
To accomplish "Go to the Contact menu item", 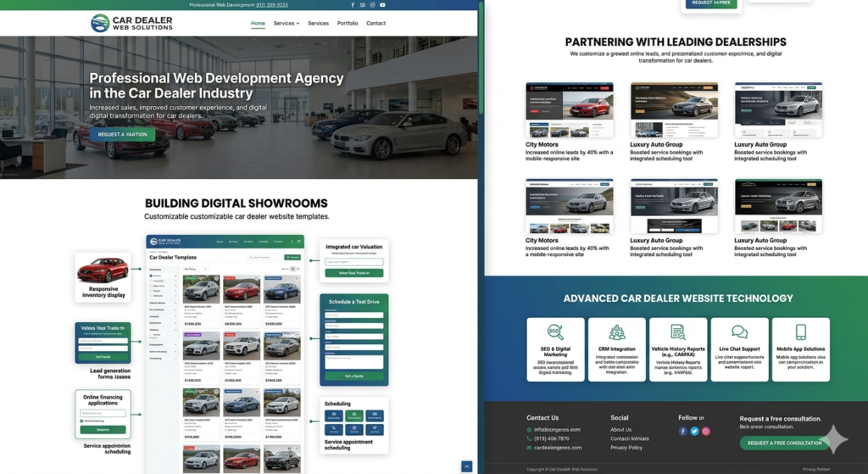I will (376, 24).
